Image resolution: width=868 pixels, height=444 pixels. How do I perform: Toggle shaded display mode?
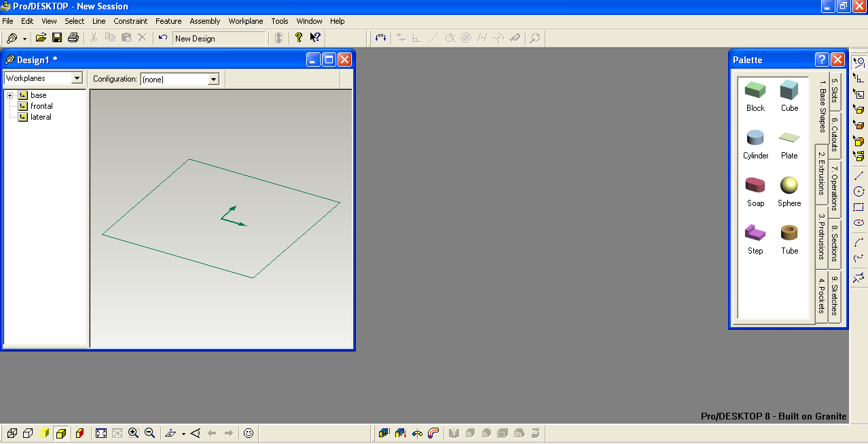tap(61, 433)
